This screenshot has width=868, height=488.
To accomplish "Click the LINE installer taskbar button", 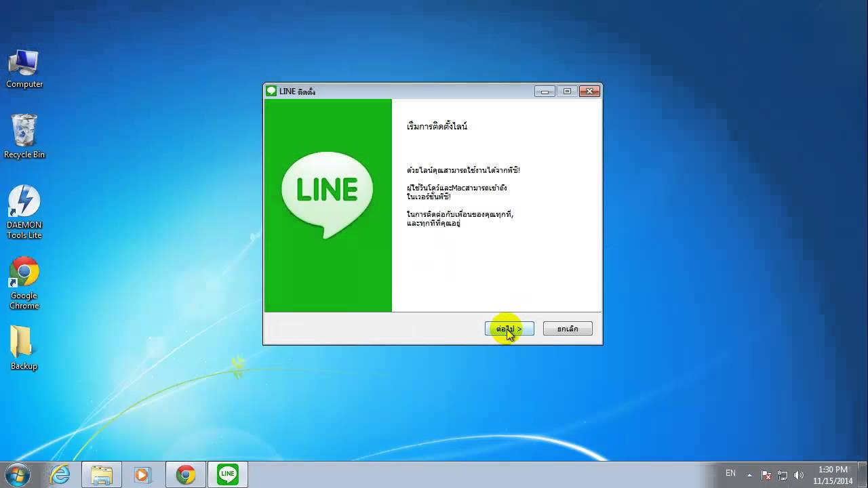I will tap(228, 474).
